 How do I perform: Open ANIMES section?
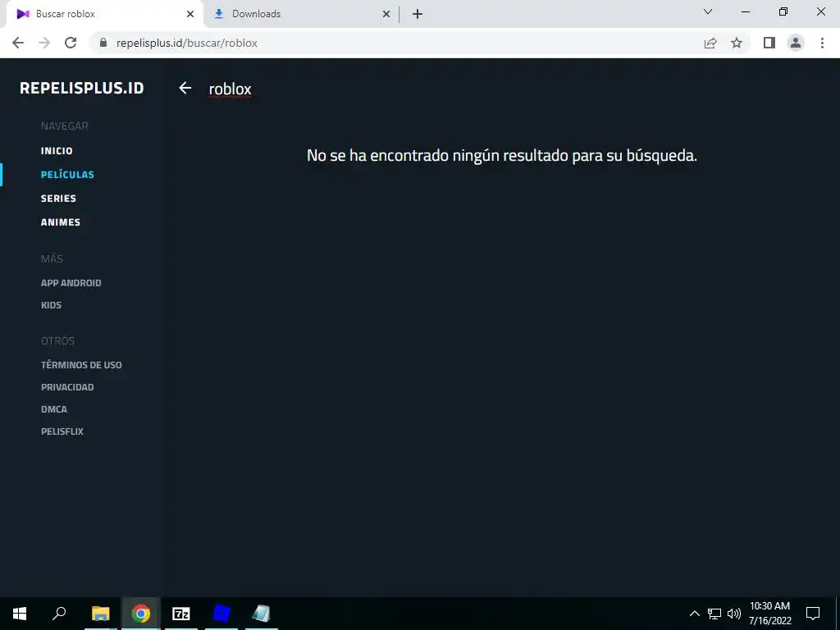point(61,222)
